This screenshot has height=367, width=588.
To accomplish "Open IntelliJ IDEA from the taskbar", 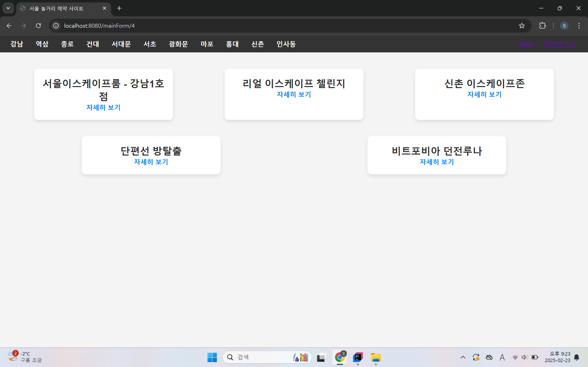I will pos(358,357).
